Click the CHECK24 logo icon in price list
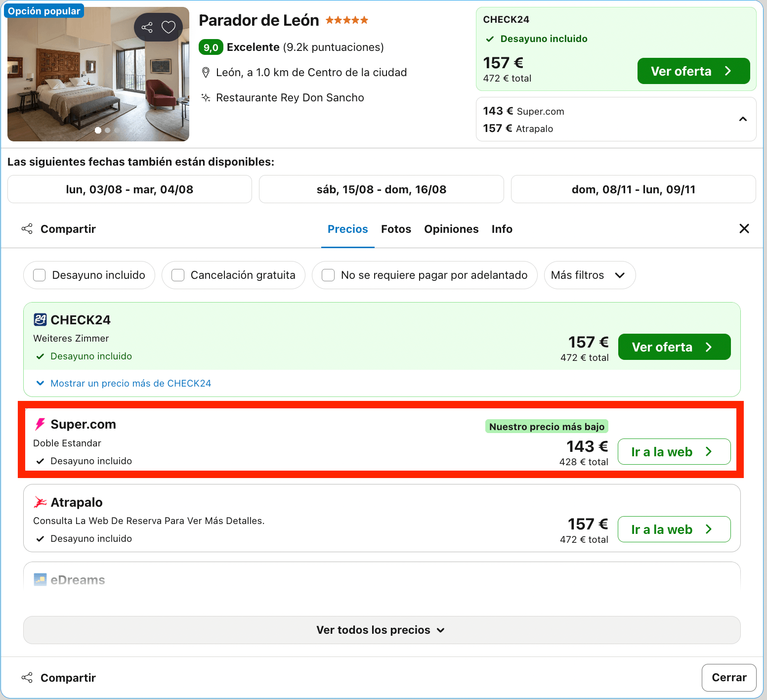 40,320
